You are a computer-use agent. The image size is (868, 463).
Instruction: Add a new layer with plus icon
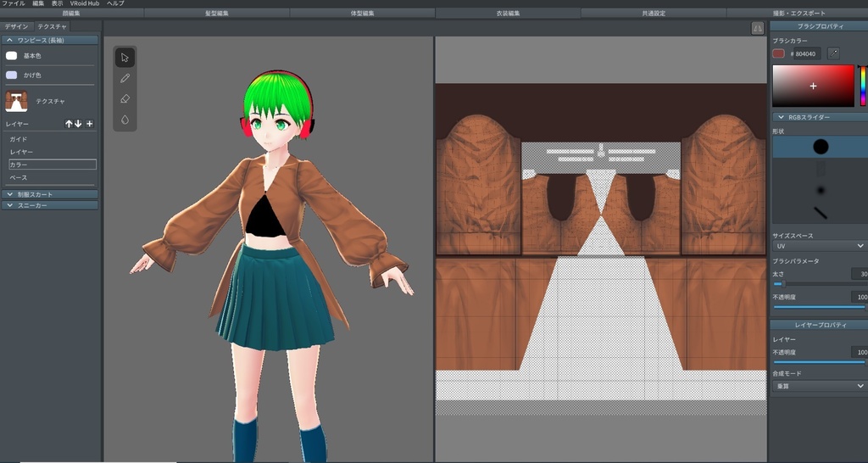pyautogui.click(x=90, y=124)
